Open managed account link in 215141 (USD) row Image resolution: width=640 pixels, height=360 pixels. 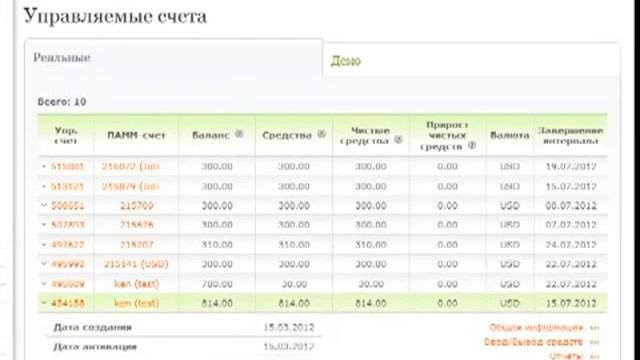tap(67, 264)
